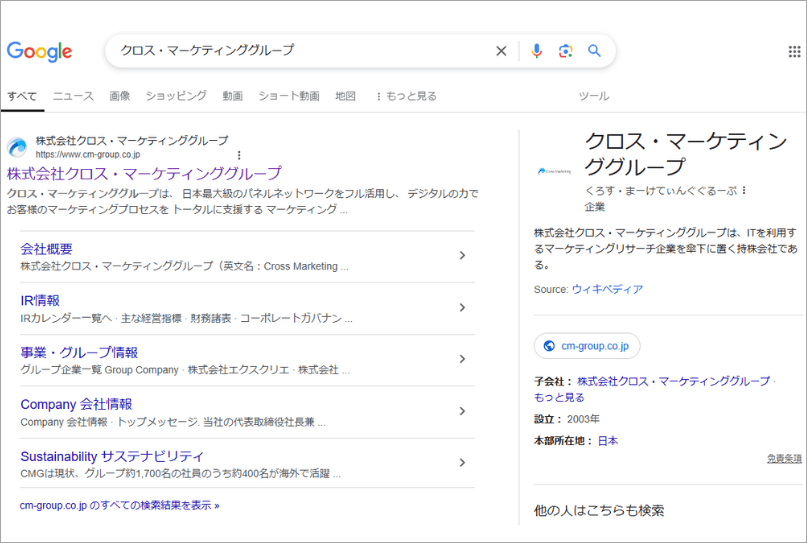This screenshot has height=543, width=807.
Task: Open the 株式会社クロス・マーケティンググループ result title
Action: 144,173
